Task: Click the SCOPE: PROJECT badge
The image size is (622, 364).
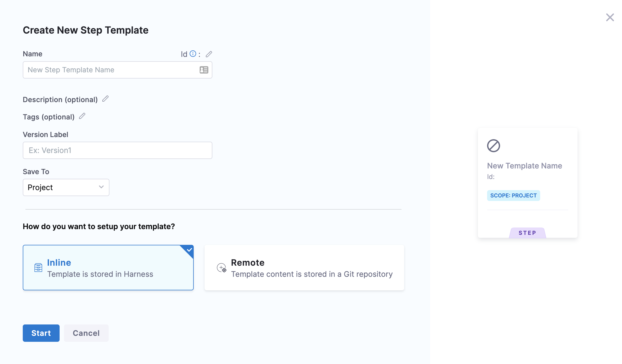Action: [513, 196]
